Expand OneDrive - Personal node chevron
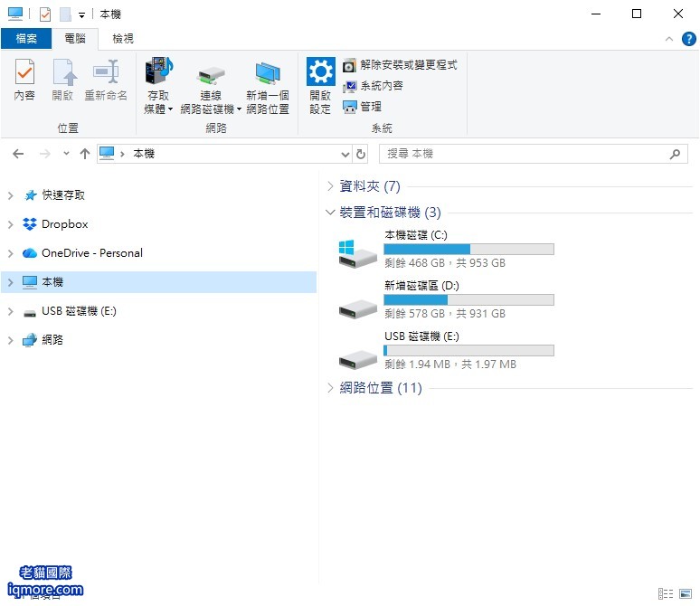700x606 pixels. tap(10, 253)
